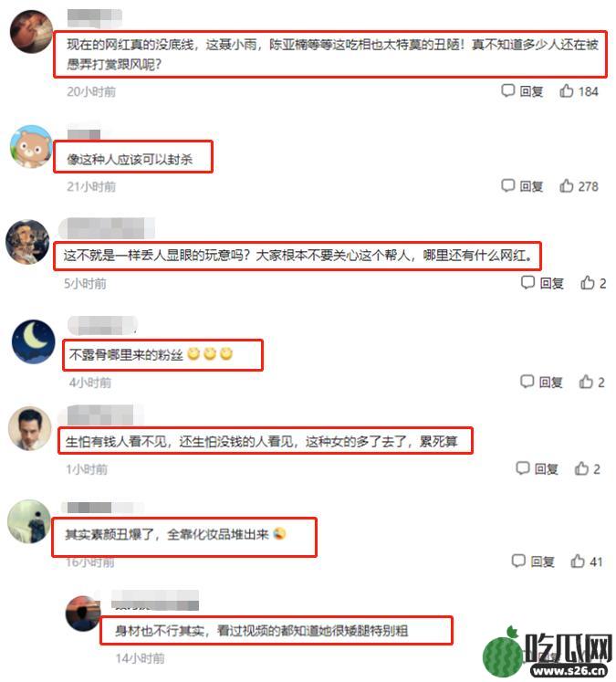616x682 pixels.
Task: Click comment text 像这种人应该可以封杀
Action: pyautogui.click(x=130, y=159)
